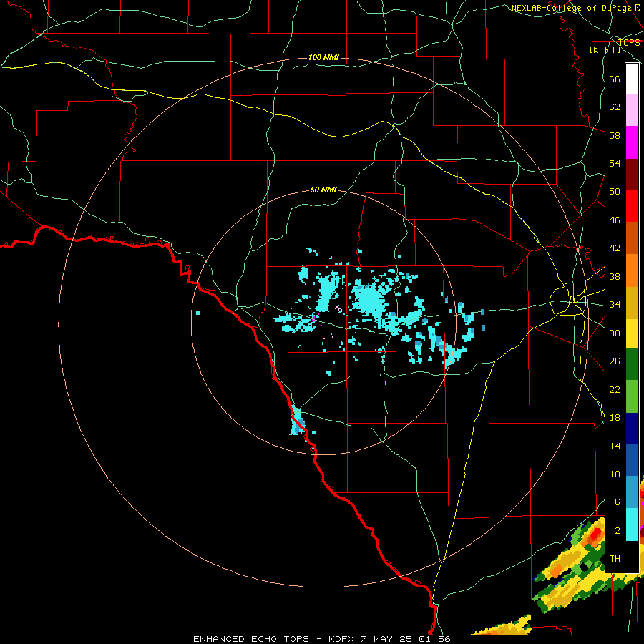Click the light pink legend swatch
The width and height of the screenshot is (644, 644).
pos(632,110)
